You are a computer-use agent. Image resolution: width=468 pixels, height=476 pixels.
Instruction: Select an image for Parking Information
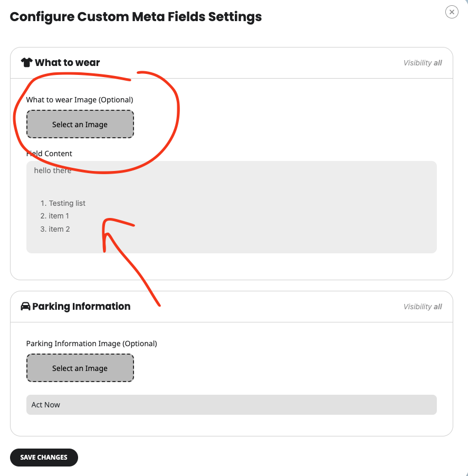click(80, 368)
